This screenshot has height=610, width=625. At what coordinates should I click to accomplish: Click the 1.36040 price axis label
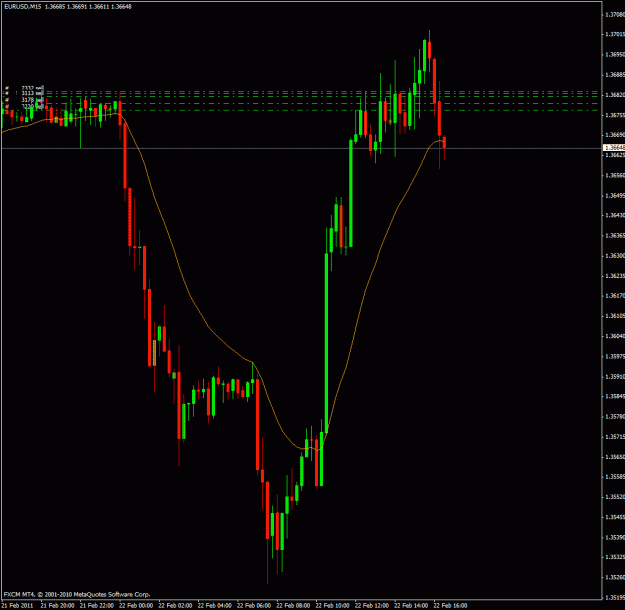pyautogui.click(x=615, y=336)
